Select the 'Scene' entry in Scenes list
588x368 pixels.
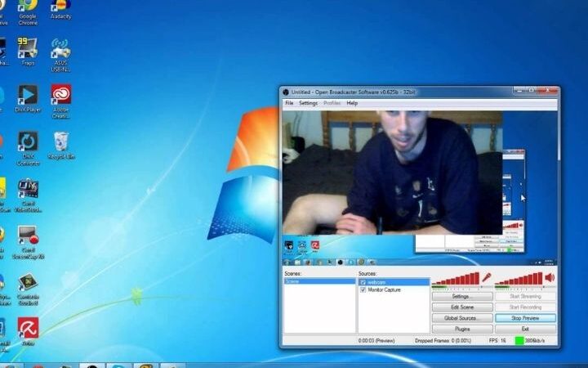pos(319,281)
